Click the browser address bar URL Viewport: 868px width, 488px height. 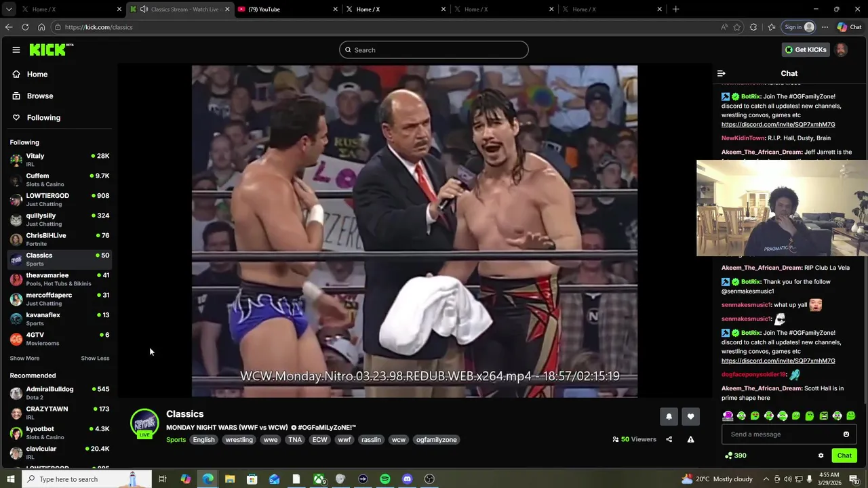click(99, 27)
